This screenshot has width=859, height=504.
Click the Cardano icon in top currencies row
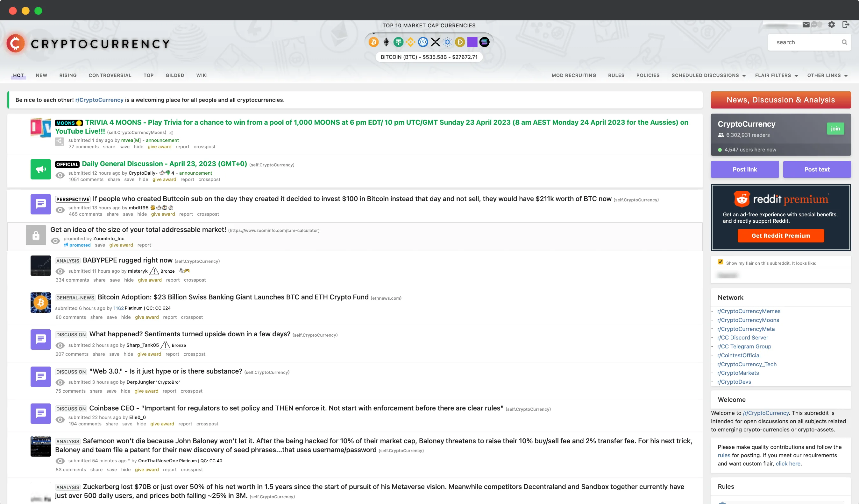click(x=447, y=42)
